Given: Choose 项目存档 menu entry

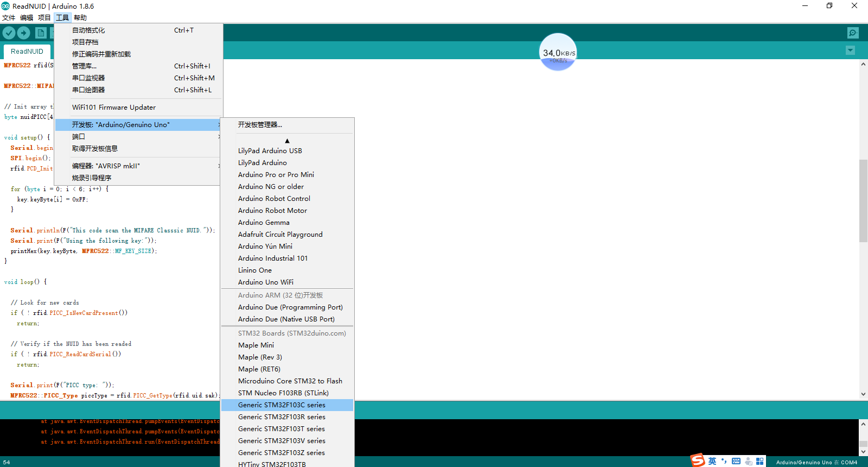Looking at the screenshot, I should click(139, 42).
